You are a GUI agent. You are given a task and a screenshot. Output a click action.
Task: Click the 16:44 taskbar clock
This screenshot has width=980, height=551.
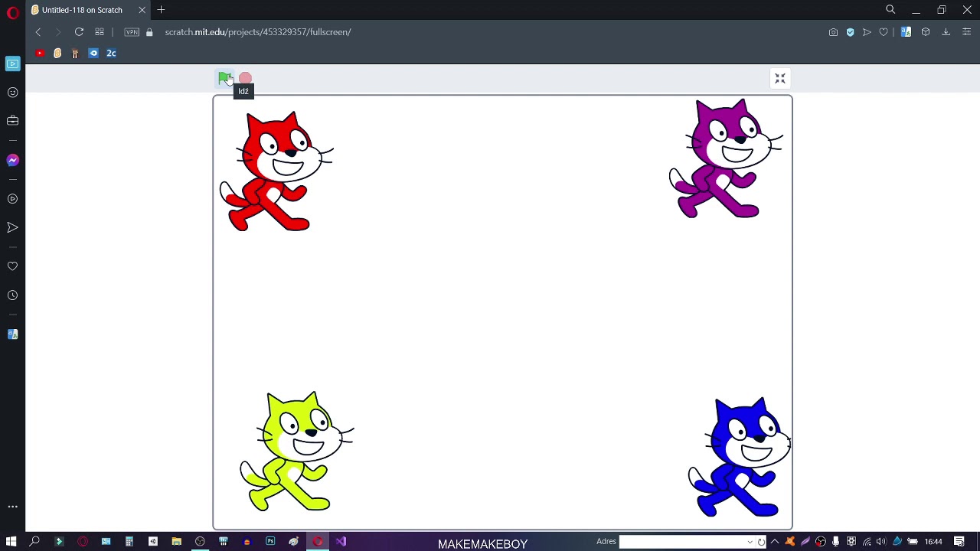click(x=933, y=542)
